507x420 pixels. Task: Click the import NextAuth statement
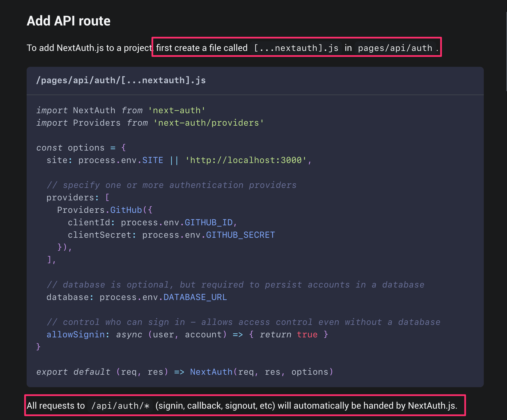click(x=120, y=110)
